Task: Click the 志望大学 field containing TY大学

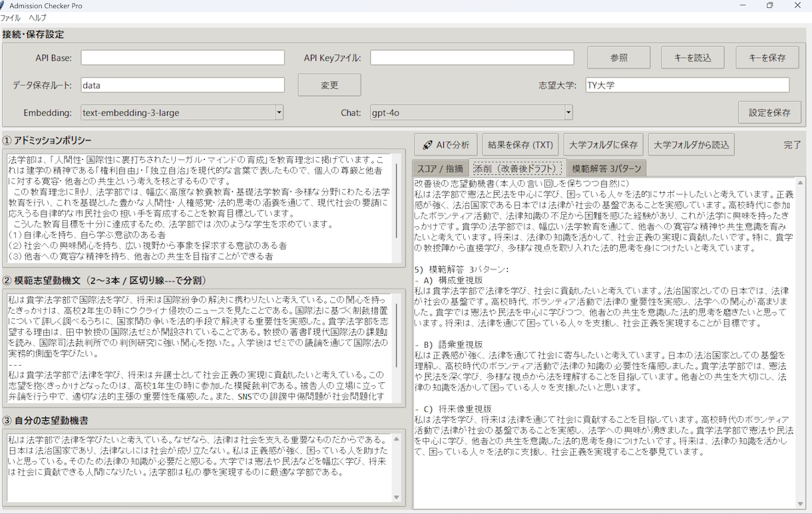Action: coord(688,85)
